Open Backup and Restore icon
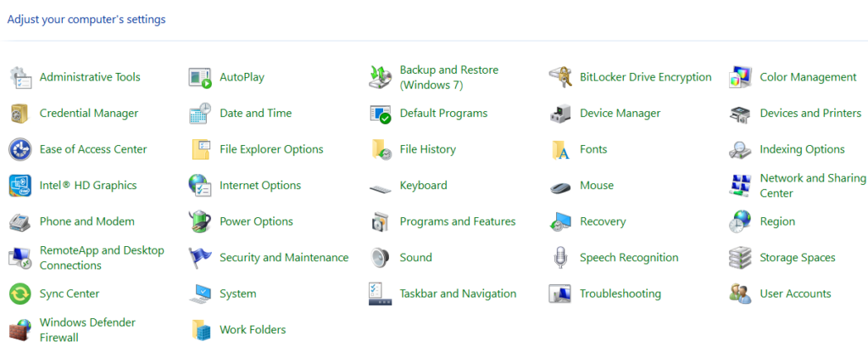Image resolution: width=868 pixels, height=353 pixels. [x=381, y=77]
